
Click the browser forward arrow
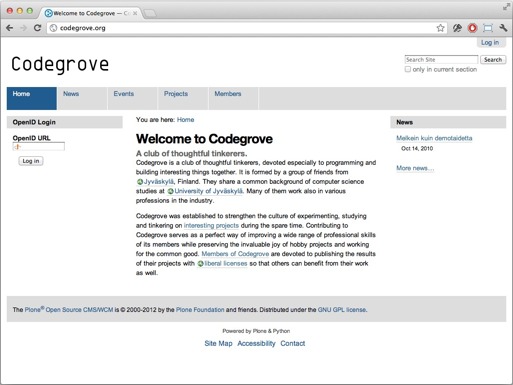click(x=23, y=28)
